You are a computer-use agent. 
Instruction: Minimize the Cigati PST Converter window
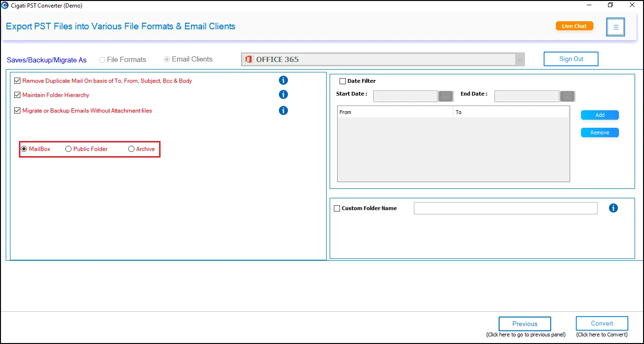pos(589,5)
